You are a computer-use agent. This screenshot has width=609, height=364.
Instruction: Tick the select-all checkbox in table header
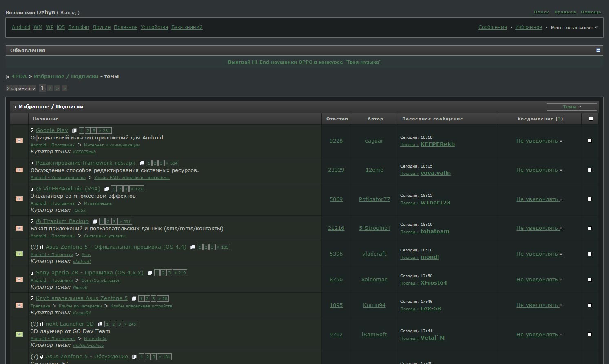point(591,119)
